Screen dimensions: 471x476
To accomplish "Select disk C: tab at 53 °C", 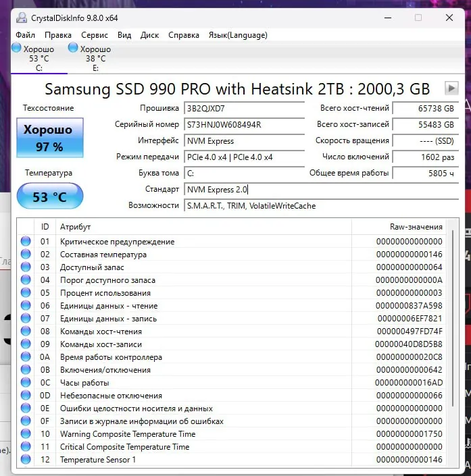I will point(39,58).
